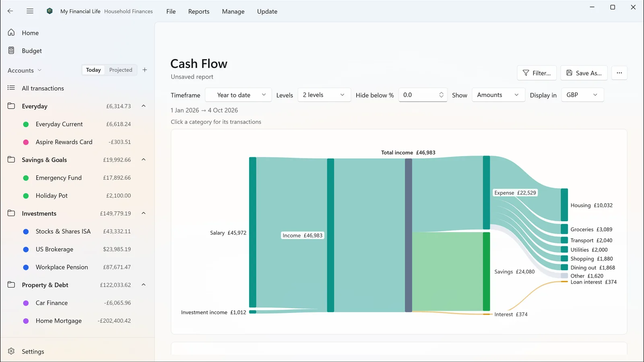Collapse the Property & Debt group chevron
644x362 pixels.
click(144, 285)
